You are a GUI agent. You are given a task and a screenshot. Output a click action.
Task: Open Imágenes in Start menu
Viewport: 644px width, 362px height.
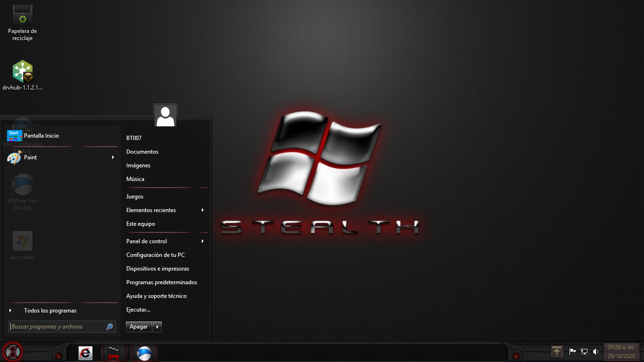click(x=139, y=165)
